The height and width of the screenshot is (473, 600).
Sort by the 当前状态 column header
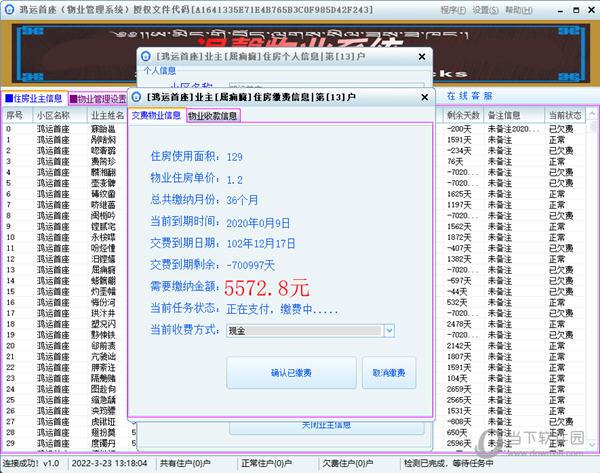tap(565, 115)
